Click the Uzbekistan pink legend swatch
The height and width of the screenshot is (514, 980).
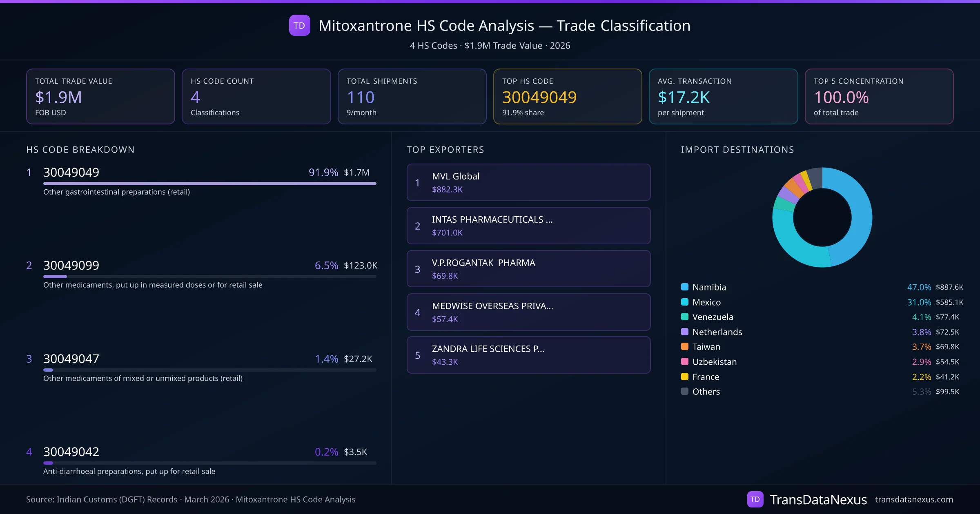point(685,361)
